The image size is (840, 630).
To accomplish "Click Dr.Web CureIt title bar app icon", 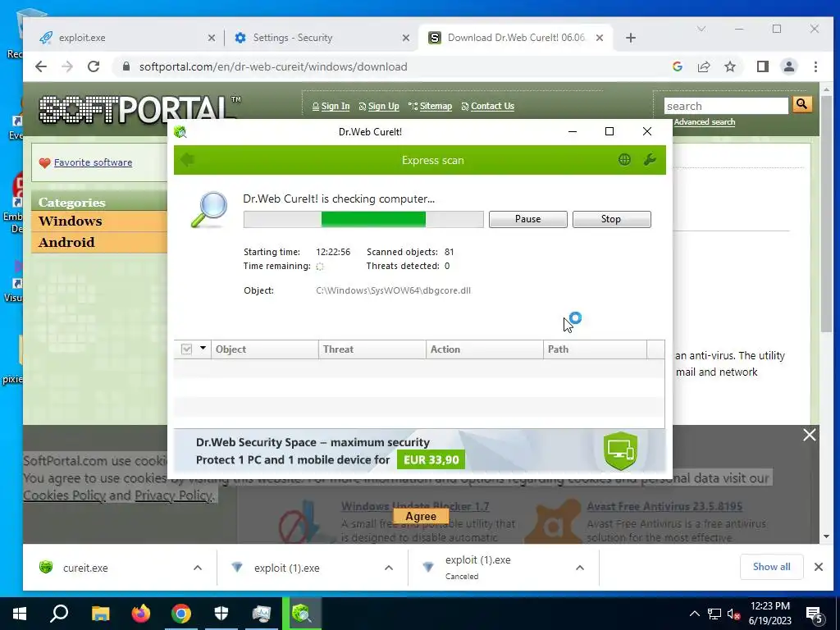I will (x=180, y=132).
